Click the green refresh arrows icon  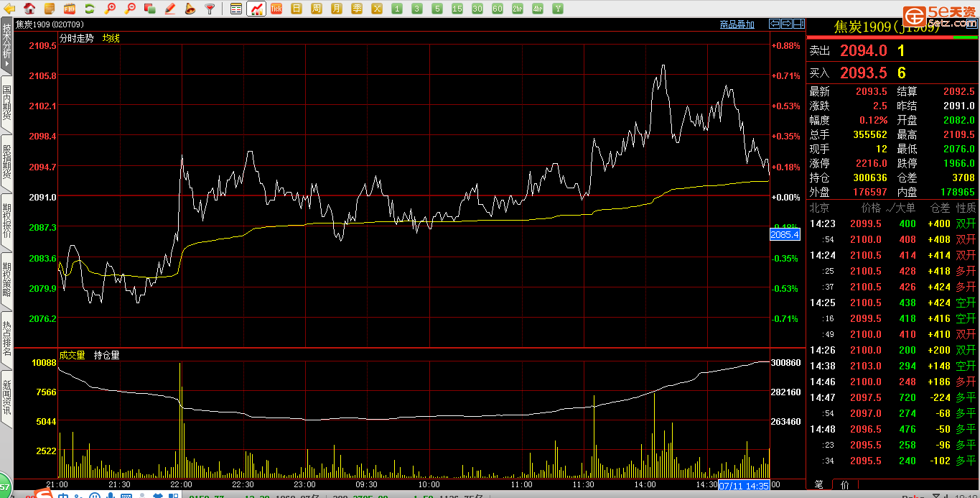90,9
